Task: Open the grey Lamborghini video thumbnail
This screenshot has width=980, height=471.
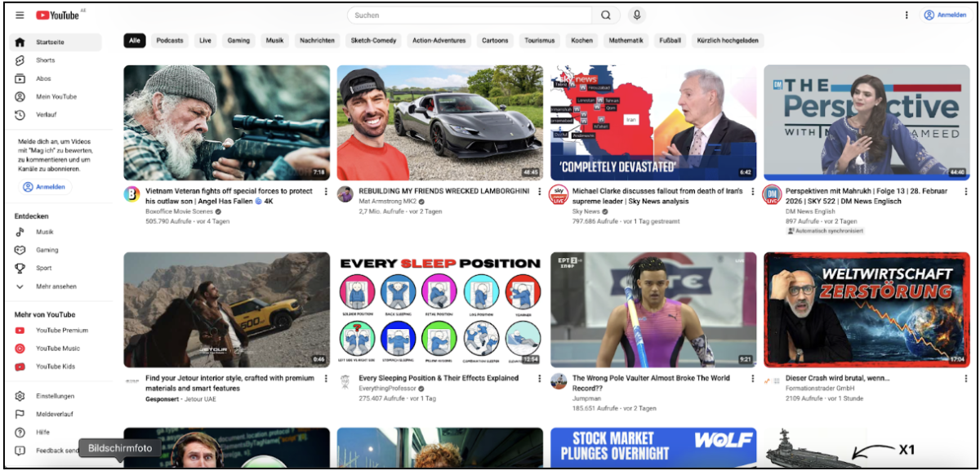Action: [x=440, y=122]
